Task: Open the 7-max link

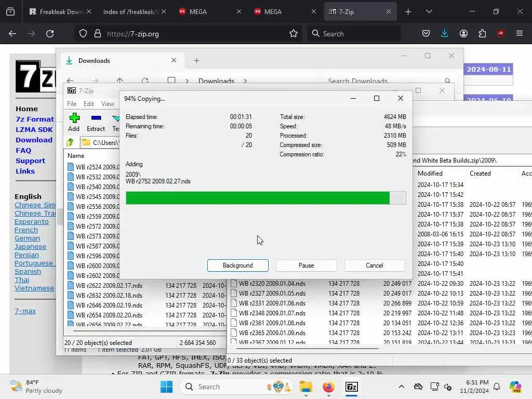Action: (25, 311)
